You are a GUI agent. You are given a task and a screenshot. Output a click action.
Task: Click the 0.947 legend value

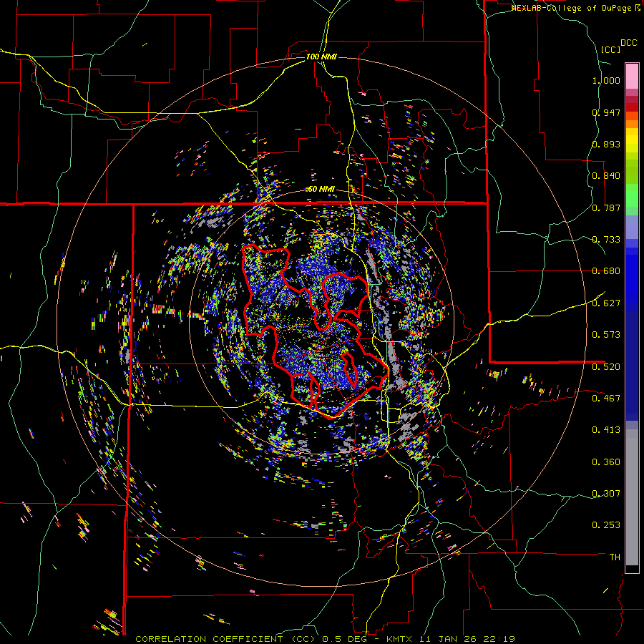coord(606,112)
